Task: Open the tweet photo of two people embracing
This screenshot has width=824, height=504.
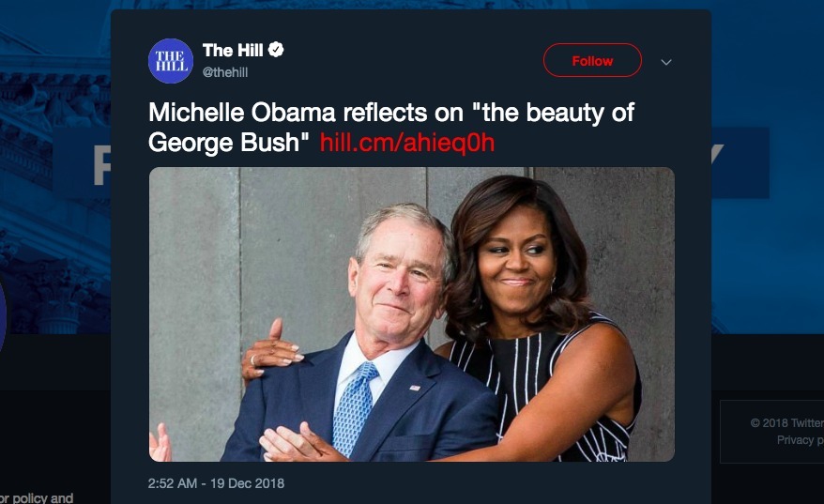Action: pos(411,313)
